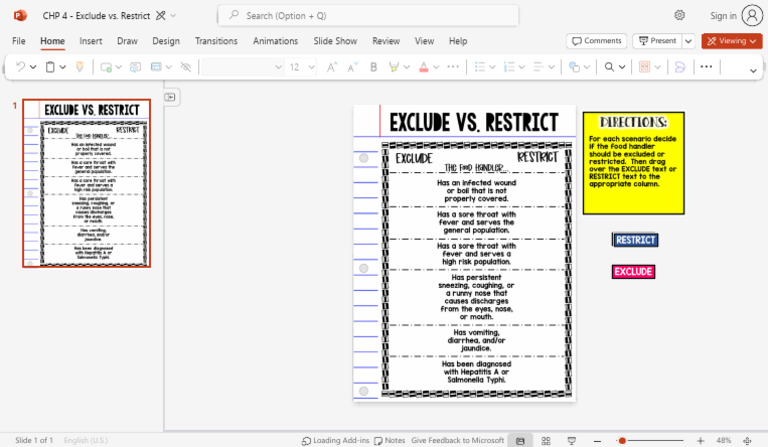Click Decrease Font Size icon
768x447 pixels.
point(353,67)
